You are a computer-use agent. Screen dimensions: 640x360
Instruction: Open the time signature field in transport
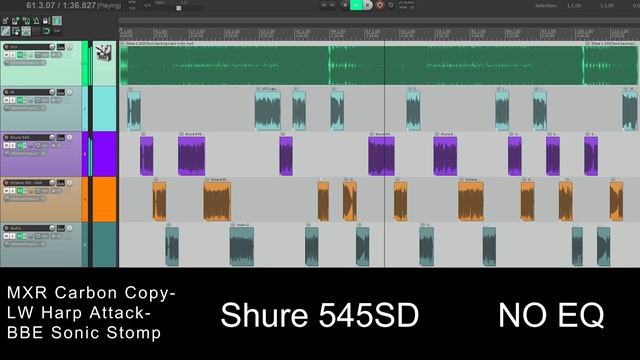(x=147, y=5)
